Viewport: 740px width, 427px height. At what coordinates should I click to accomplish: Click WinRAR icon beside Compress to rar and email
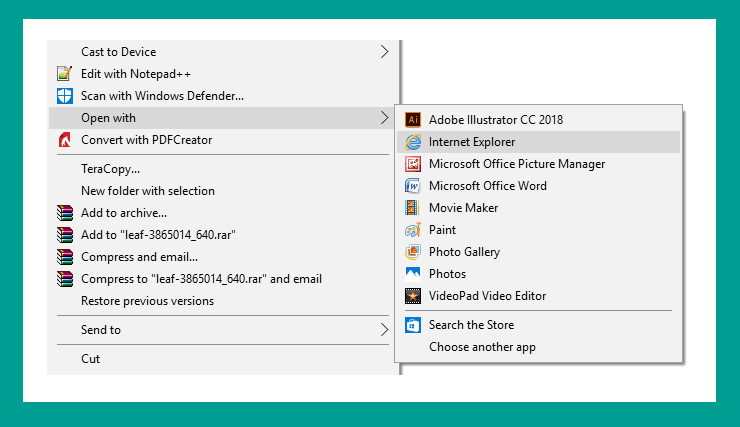(x=65, y=279)
